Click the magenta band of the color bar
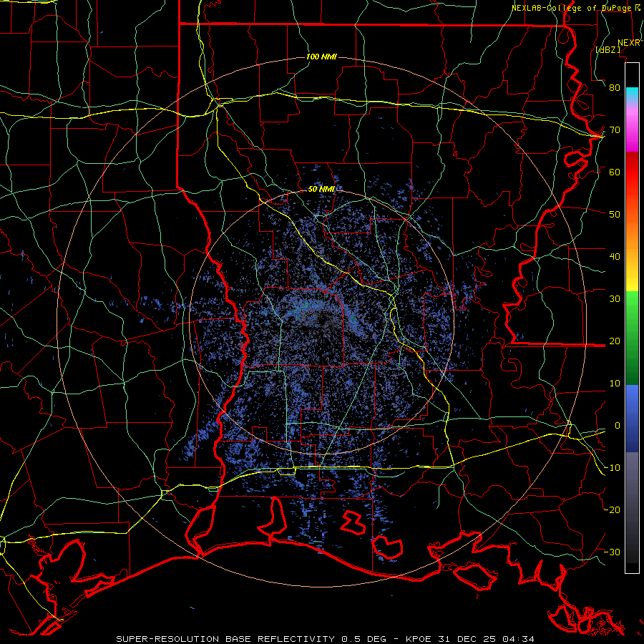The width and height of the screenshot is (644, 644). pos(632,130)
